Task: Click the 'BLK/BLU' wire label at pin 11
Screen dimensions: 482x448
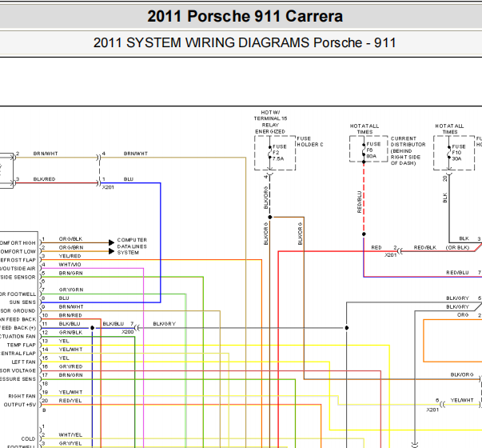Action: pyautogui.click(x=70, y=324)
